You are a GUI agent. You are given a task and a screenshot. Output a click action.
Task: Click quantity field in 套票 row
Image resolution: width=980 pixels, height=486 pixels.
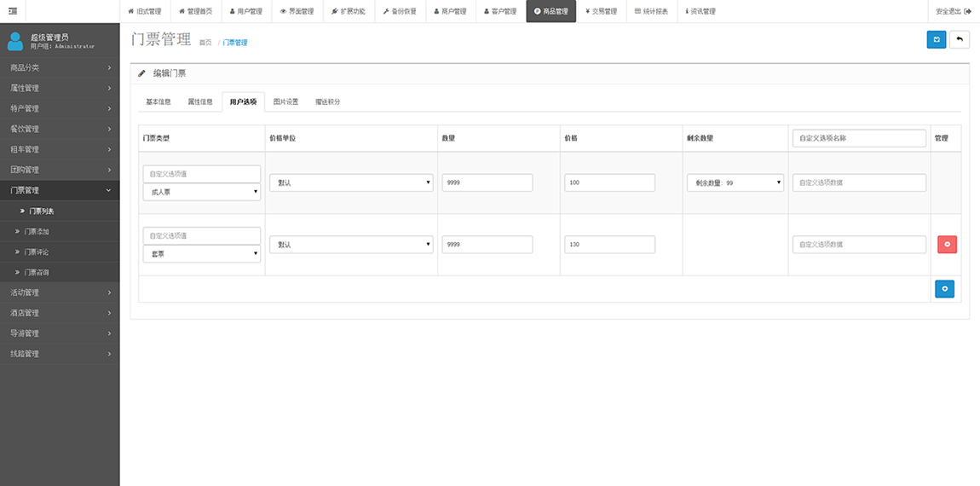click(x=487, y=245)
